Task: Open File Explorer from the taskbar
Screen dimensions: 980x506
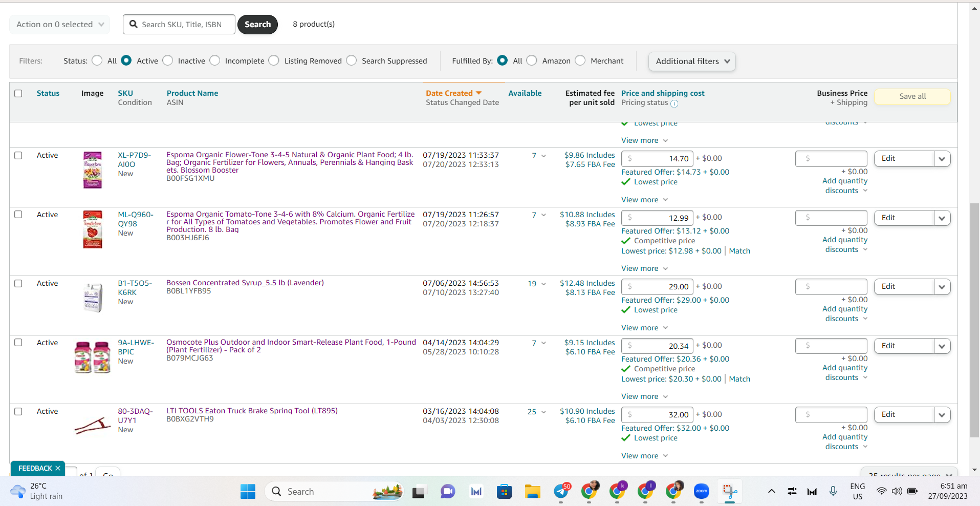Action: (532, 492)
